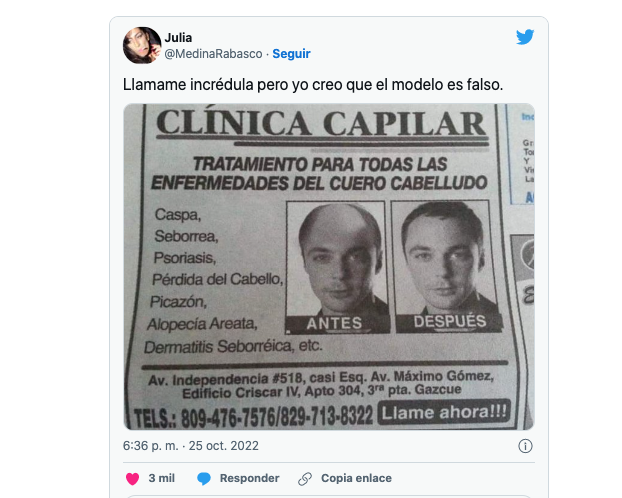
Task: Click the DESPUÉS photo in the image
Action: point(445,266)
